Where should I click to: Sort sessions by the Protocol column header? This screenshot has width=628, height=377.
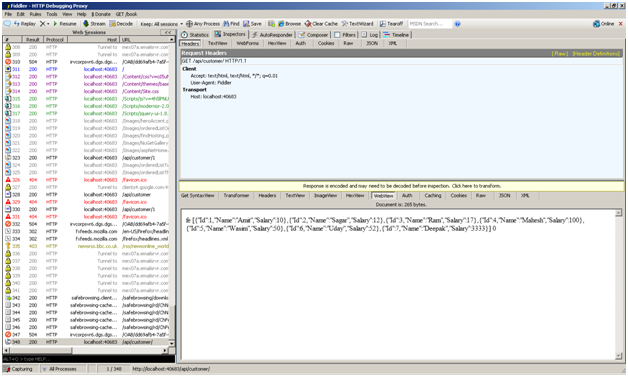(55, 40)
